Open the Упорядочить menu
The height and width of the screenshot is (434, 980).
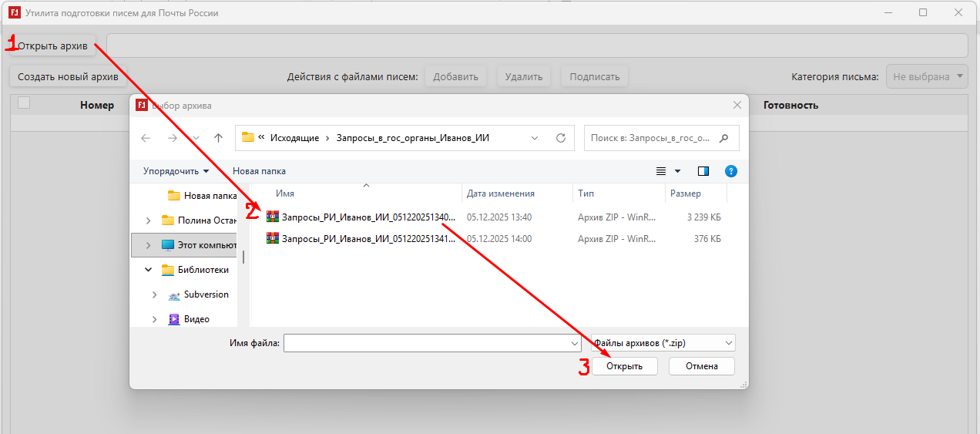(x=176, y=171)
